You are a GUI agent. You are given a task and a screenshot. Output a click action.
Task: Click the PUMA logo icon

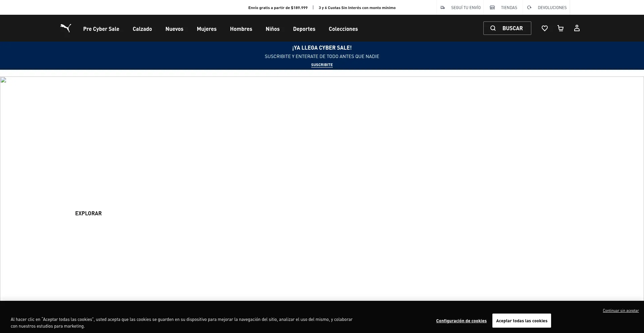tap(66, 28)
